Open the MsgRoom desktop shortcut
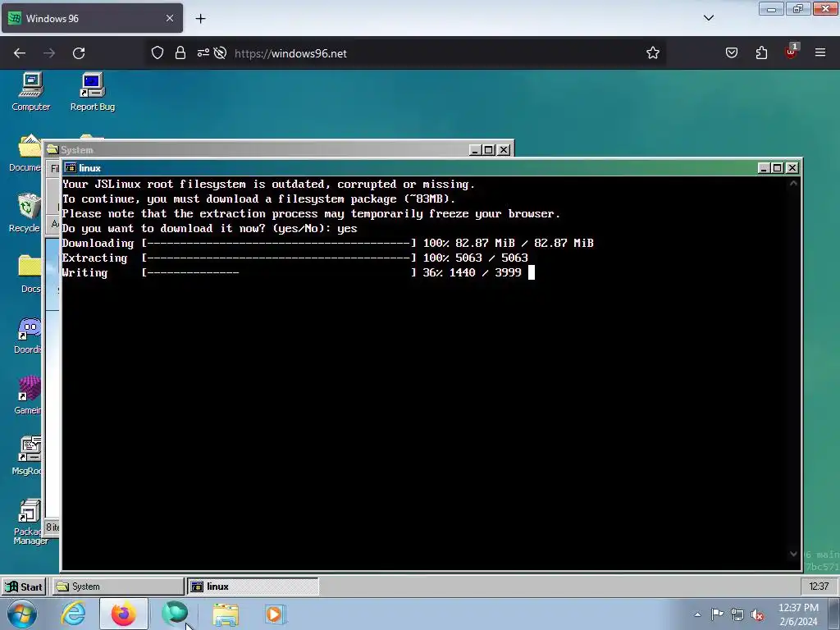840x630 pixels. tap(27, 456)
